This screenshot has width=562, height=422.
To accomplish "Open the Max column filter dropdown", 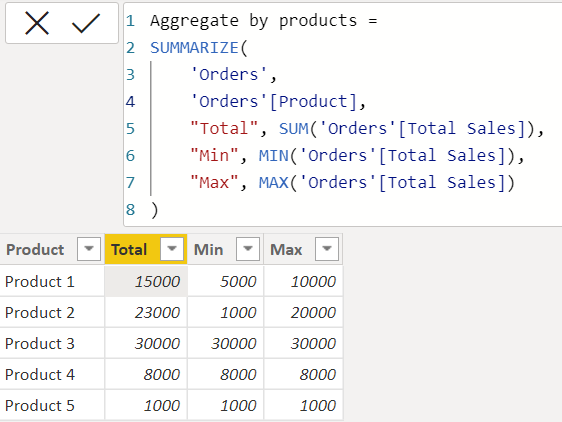I will pyautogui.click(x=327, y=249).
